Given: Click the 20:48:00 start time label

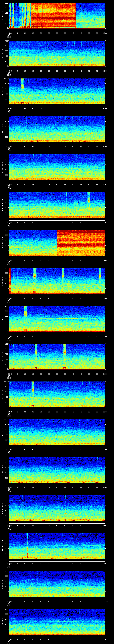Looking at the screenshot, I should click(9, 184).
